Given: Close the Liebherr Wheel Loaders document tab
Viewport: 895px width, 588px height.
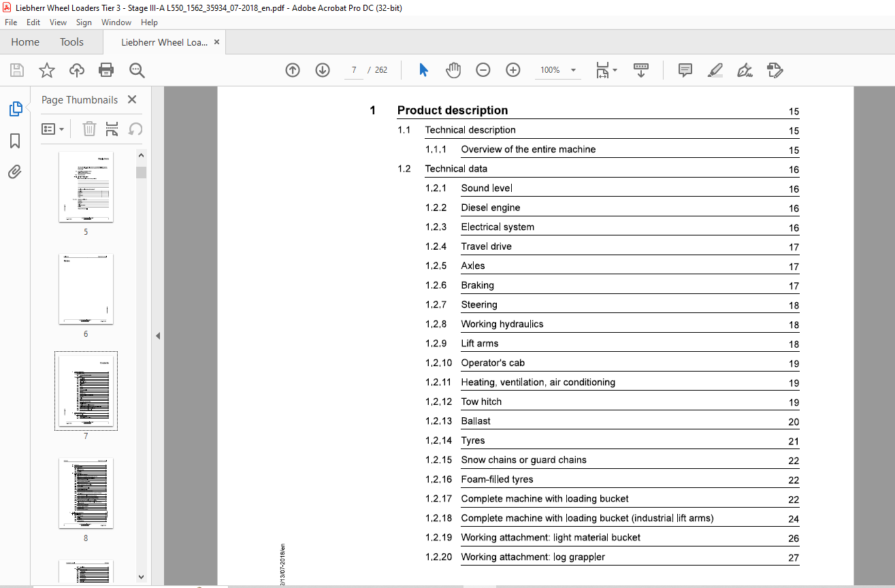Looking at the screenshot, I should (216, 42).
